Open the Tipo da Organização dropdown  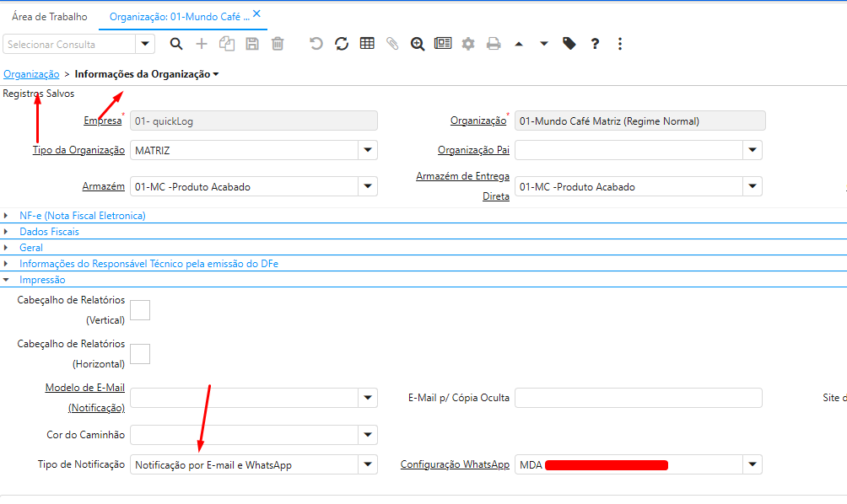point(368,150)
